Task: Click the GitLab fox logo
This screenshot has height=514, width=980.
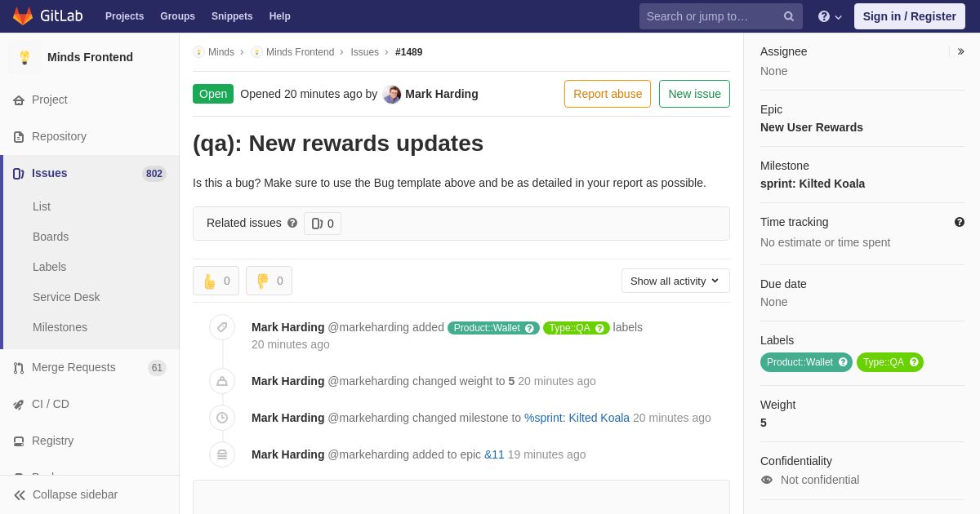Action: click(23, 16)
